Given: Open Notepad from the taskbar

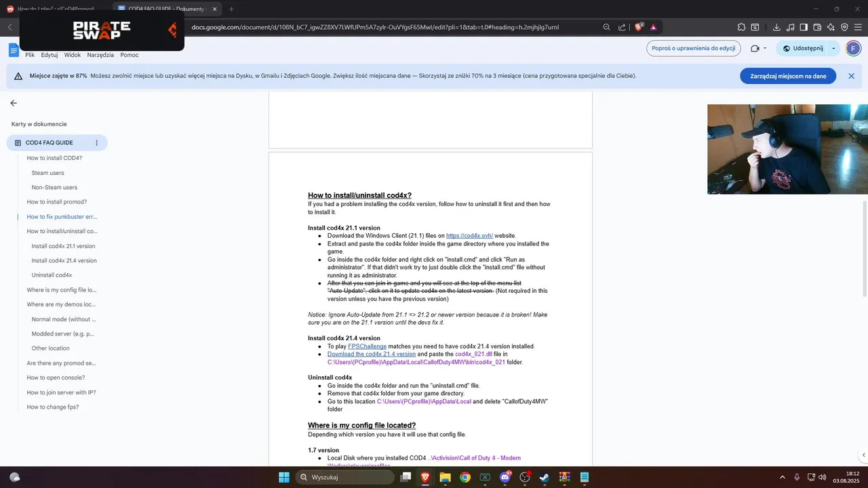Looking at the screenshot, I should [x=585, y=477].
